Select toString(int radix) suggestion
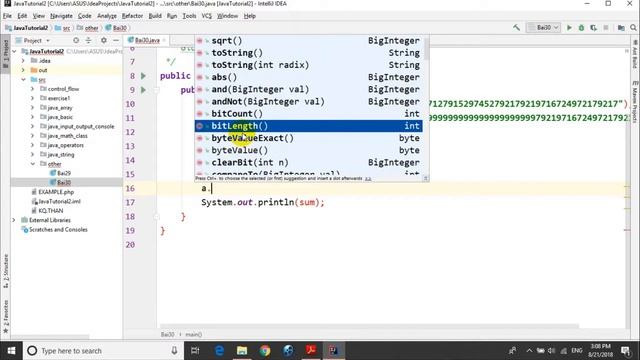 [x=309, y=65]
